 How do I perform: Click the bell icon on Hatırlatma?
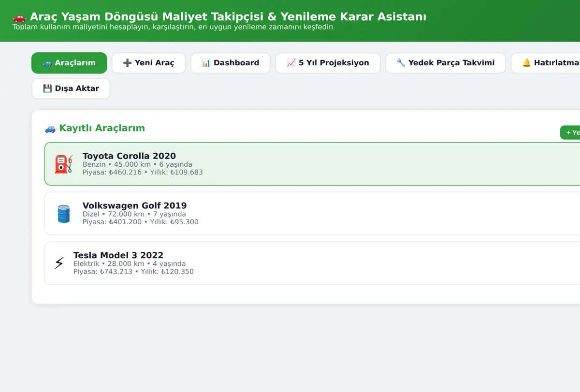pos(526,63)
